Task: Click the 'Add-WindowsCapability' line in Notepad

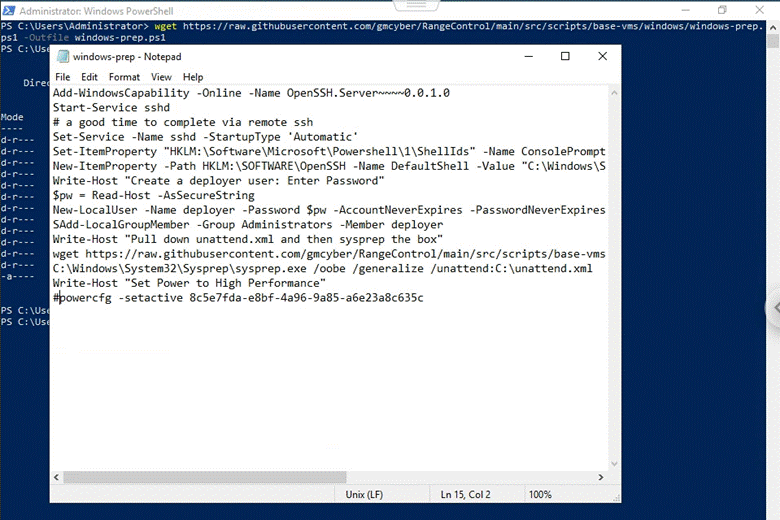Action: pyautogui.click(x=251, y=93)
